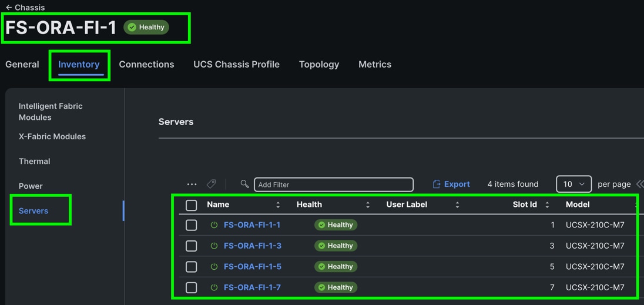
Task: Open Thermal in the inventory sidebar
Action: [34, 161]
